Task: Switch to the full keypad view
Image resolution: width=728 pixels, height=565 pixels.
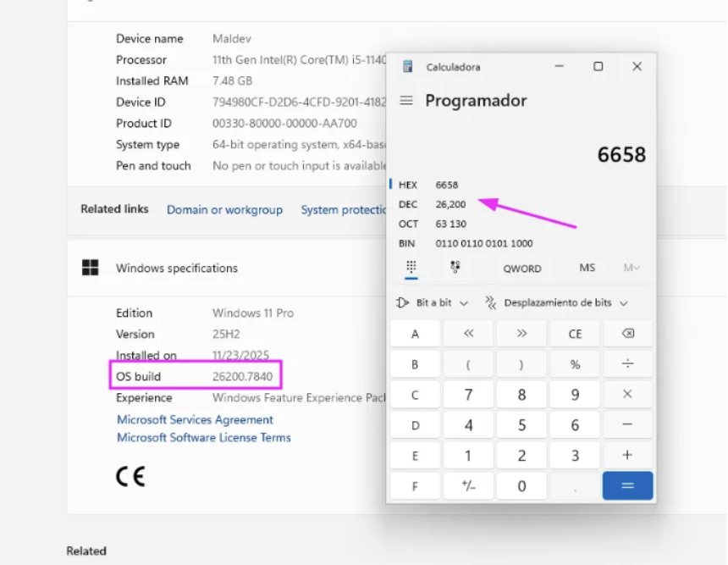Action: point(411,268)
